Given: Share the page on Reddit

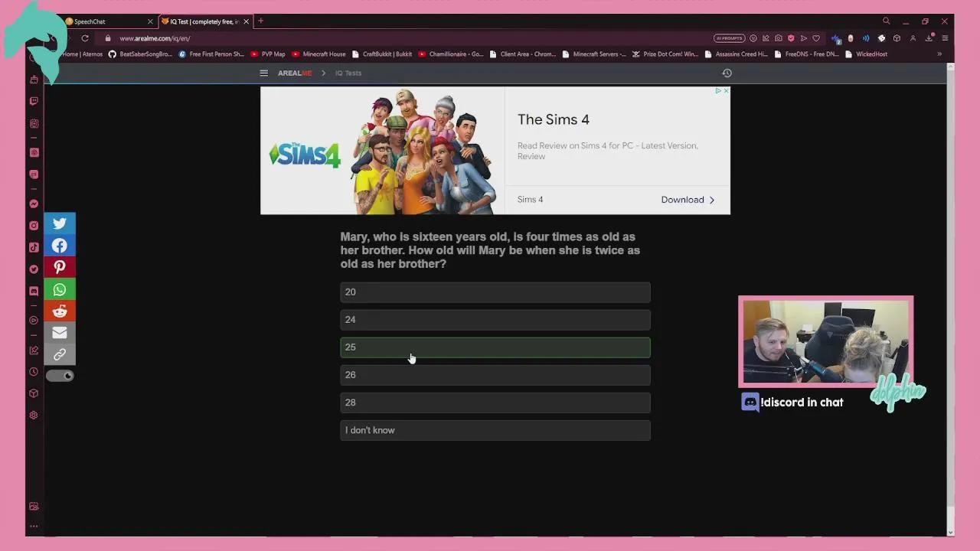Looking at the screenshot, I should [60, 311].
